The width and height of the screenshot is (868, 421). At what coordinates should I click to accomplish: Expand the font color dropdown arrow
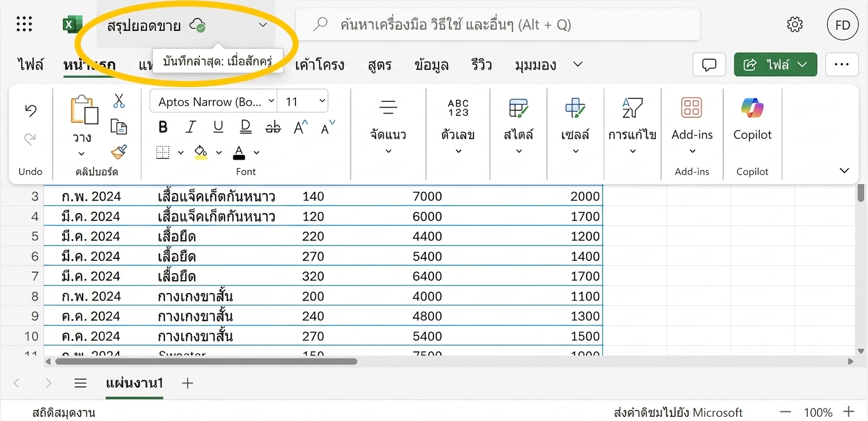[x=256, y=153]
